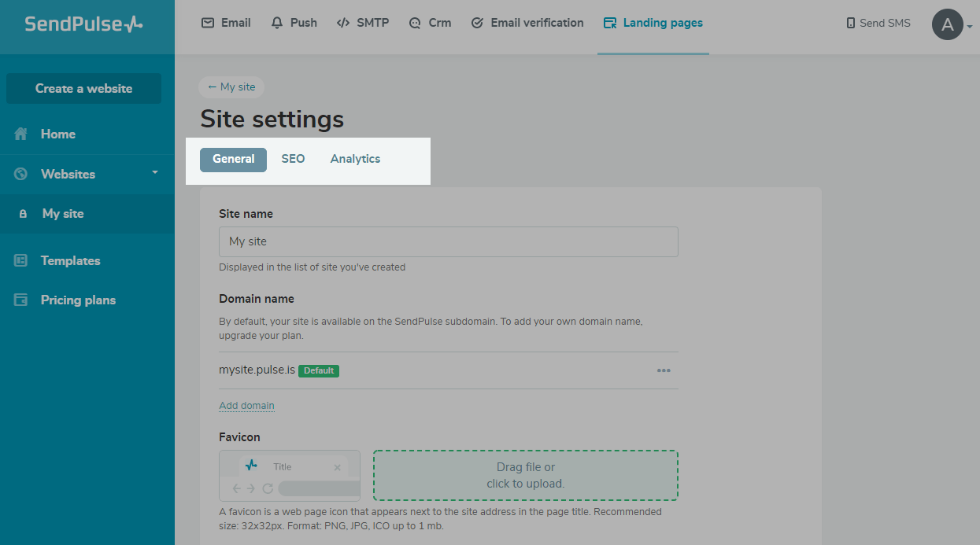Open the account avatar menu

tap(948, 25)
